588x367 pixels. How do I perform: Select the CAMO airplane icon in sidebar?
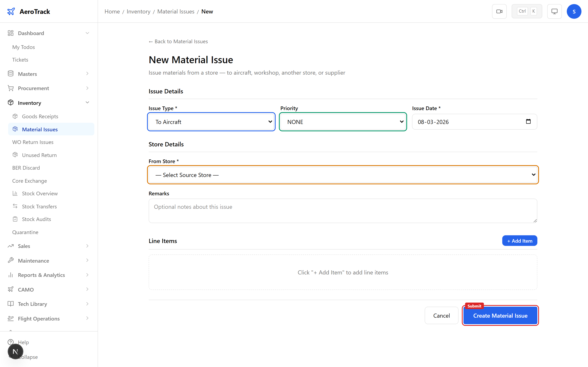10,289
